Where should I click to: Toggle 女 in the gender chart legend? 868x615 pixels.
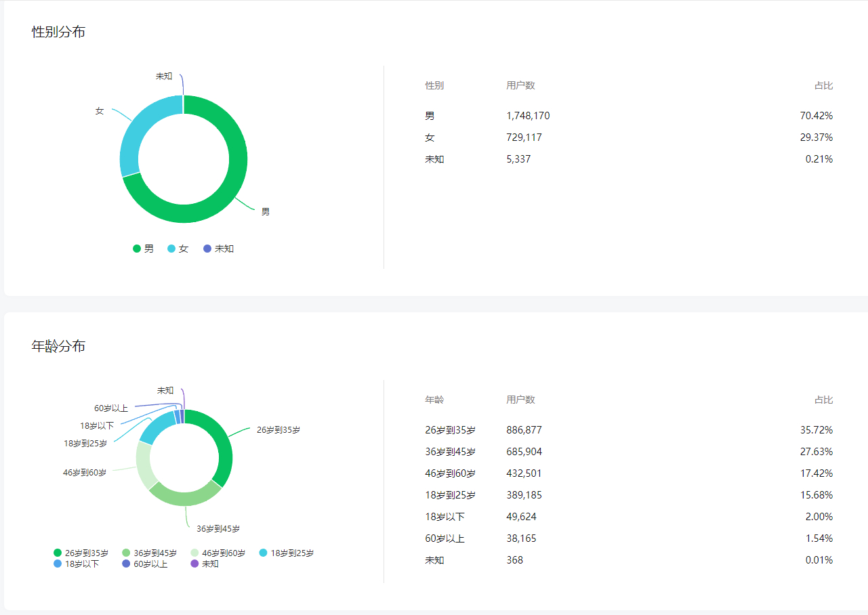[x=178, y=249]
